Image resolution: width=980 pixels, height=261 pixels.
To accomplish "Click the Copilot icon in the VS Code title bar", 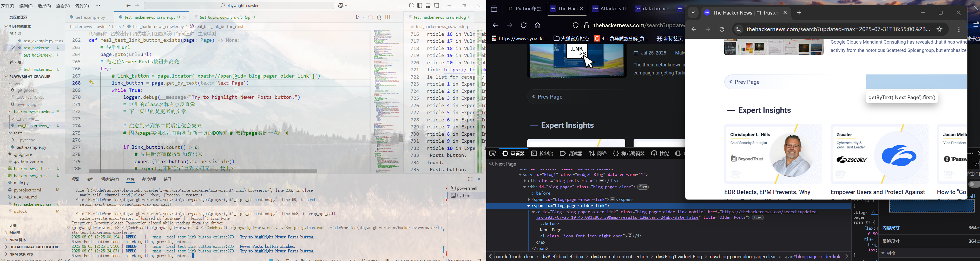I will point(341,6).
